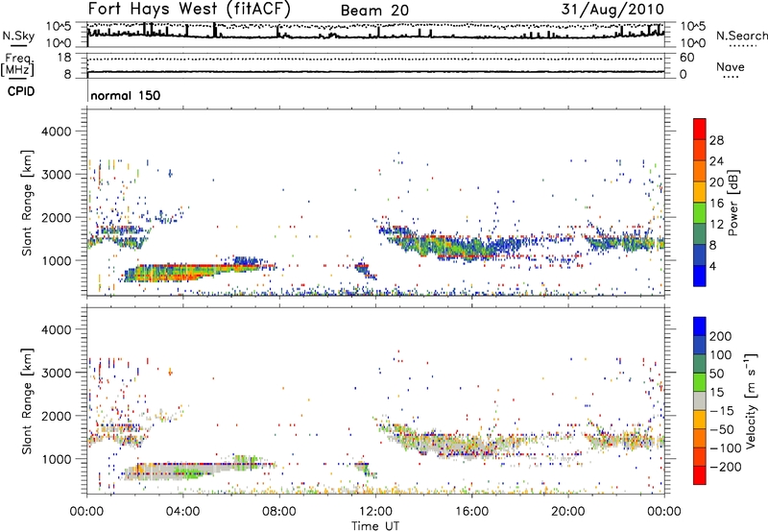Image resolution: width=768 pixels, height=532 pixels.
Task: Click the 'Nave' legend label
Action: click(731, 66)
